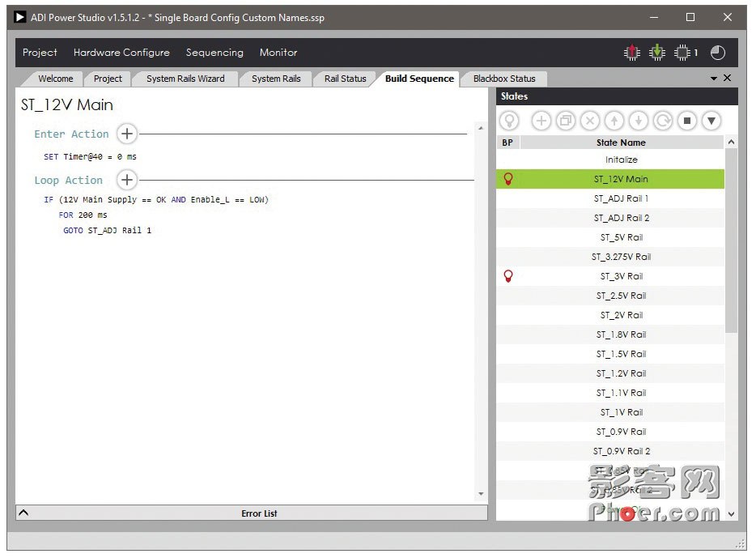The height and width of the screenshot is (558, 756).
Task: Expand the Error List panel chevron
Action: click(23, 513)
